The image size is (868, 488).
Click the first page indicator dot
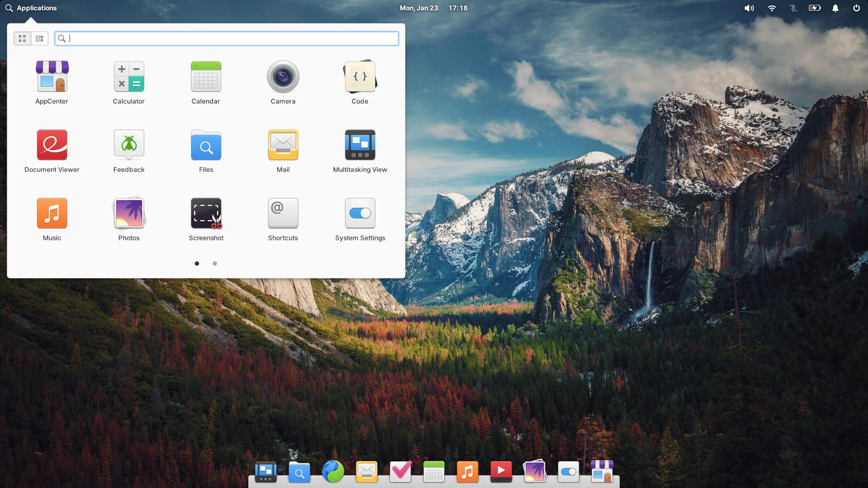197,263
